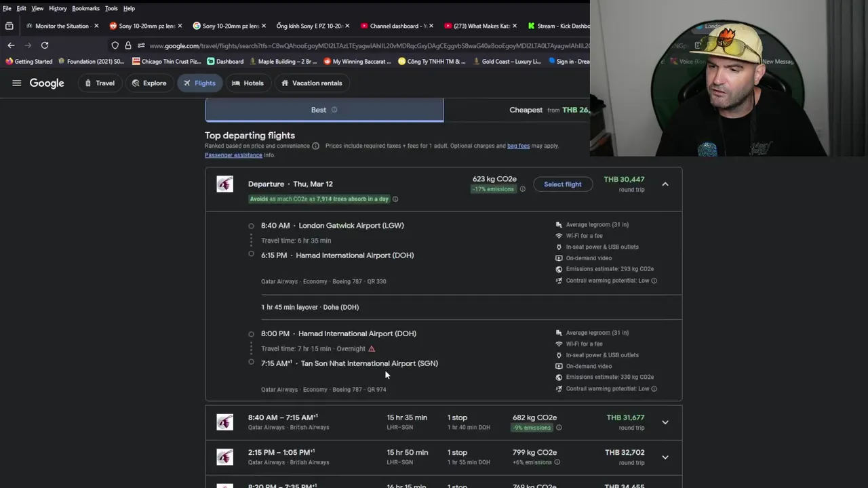Select the Flights navigation chip

[199, 83]
